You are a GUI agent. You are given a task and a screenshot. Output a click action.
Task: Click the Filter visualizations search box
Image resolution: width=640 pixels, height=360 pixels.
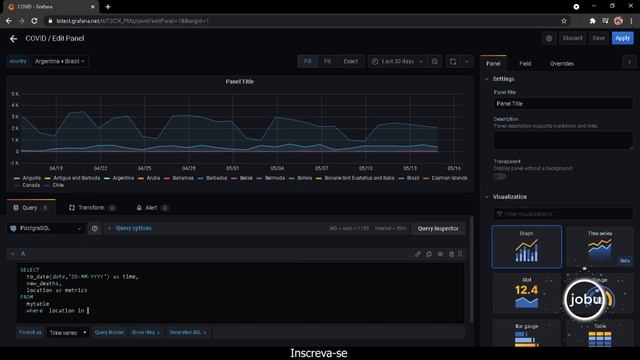pos(563,214)
